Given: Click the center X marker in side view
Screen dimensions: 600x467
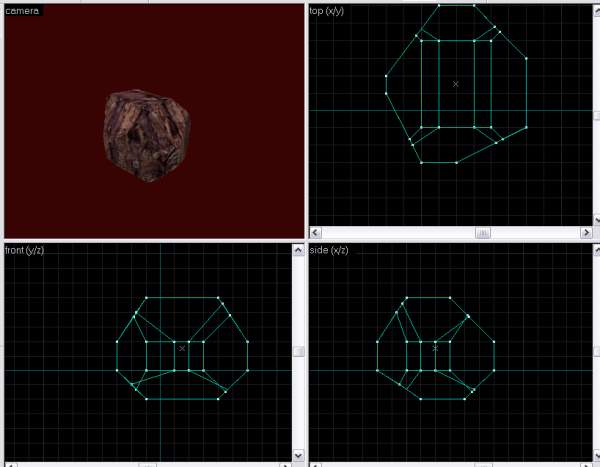Looking at the screenshot, I should [x=435, y=348].
